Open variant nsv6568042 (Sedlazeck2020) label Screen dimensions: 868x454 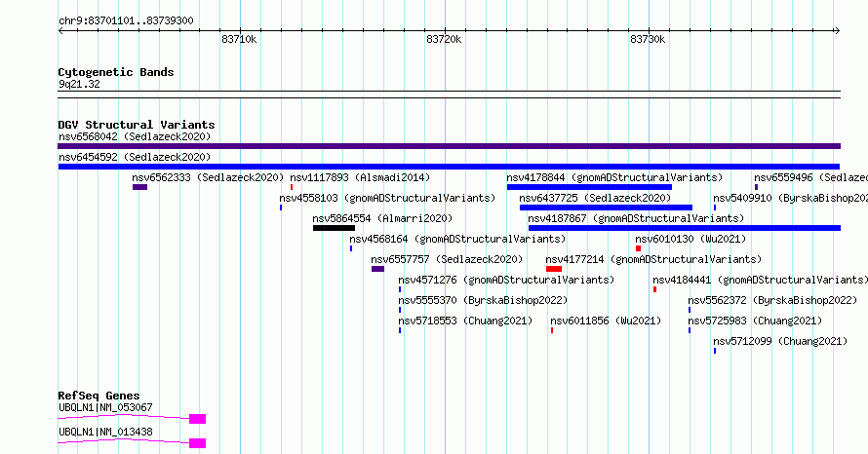(135, 136)
